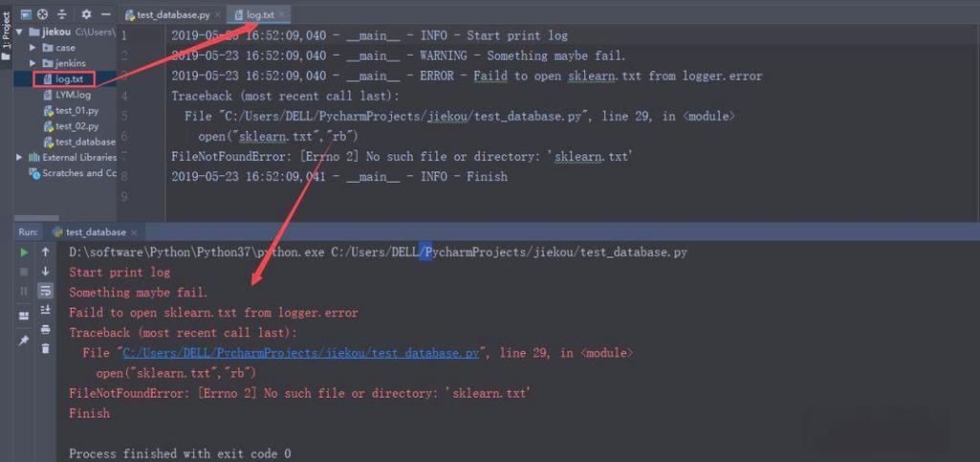The height and width of the screenshot is (462, 980).
Task: Click editor 'Traceback (most recent call last):' line
Action: click(x=285, y=97)
